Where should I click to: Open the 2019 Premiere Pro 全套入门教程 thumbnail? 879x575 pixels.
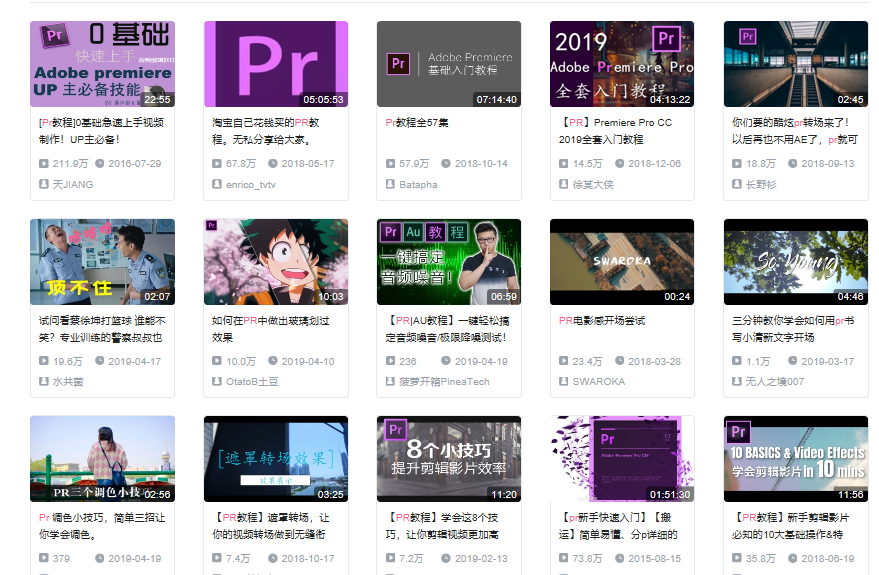pyautogui.click(x=622, y=64)
